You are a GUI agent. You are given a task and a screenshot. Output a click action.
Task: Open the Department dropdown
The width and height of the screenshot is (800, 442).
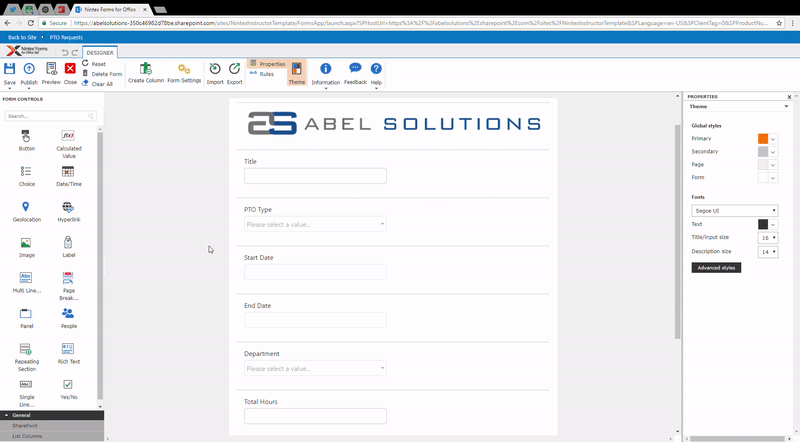click(x=315, y=368)
